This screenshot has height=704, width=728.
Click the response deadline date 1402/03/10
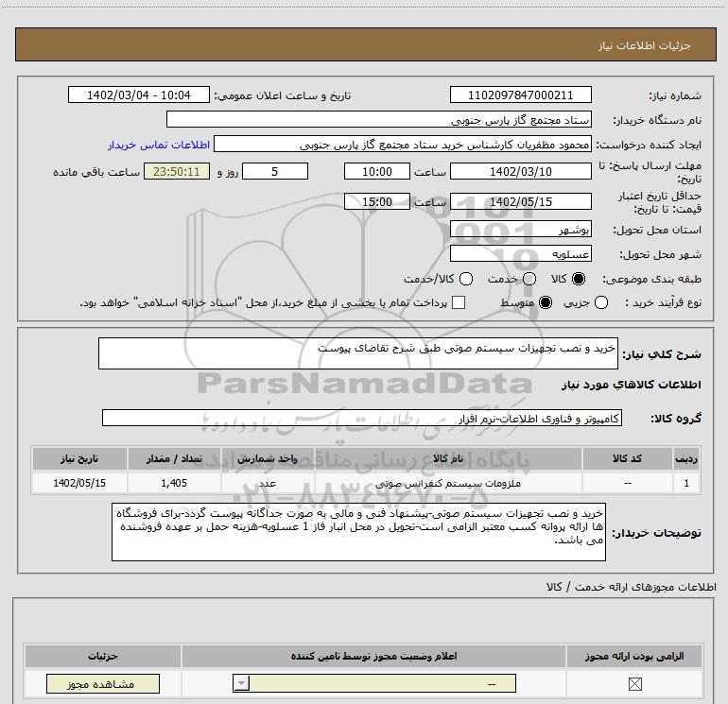pyautogui.click(x=520, y=171)
